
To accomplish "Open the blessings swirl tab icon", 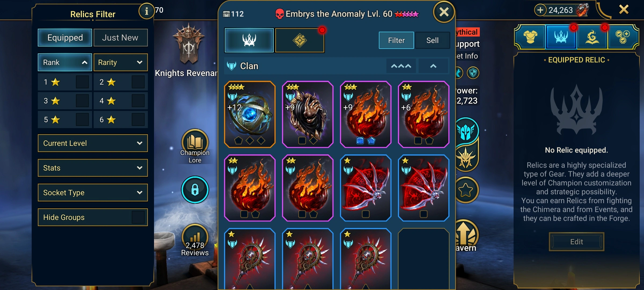I will tap(592, 37).
